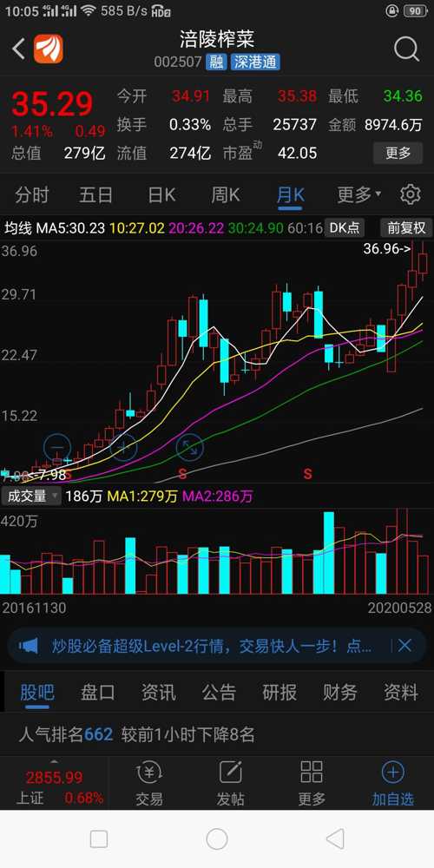434x868 pixels.
Task: Tap the fullscreen expand arrows circle
Action: pos(189,447)
